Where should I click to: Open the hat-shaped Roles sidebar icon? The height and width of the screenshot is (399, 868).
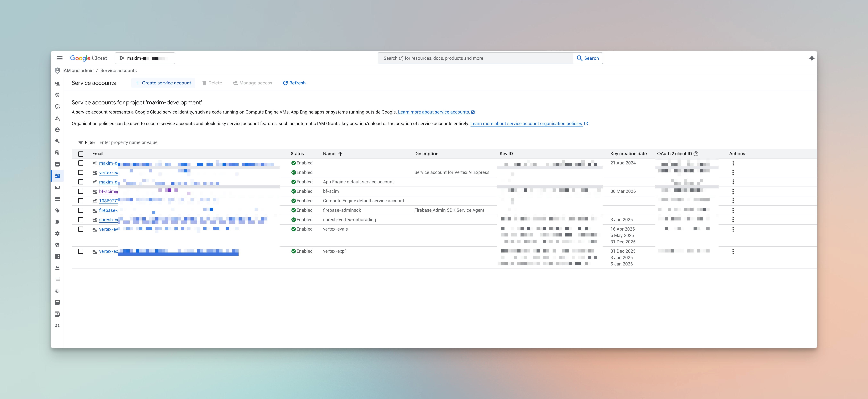[57, 268]
